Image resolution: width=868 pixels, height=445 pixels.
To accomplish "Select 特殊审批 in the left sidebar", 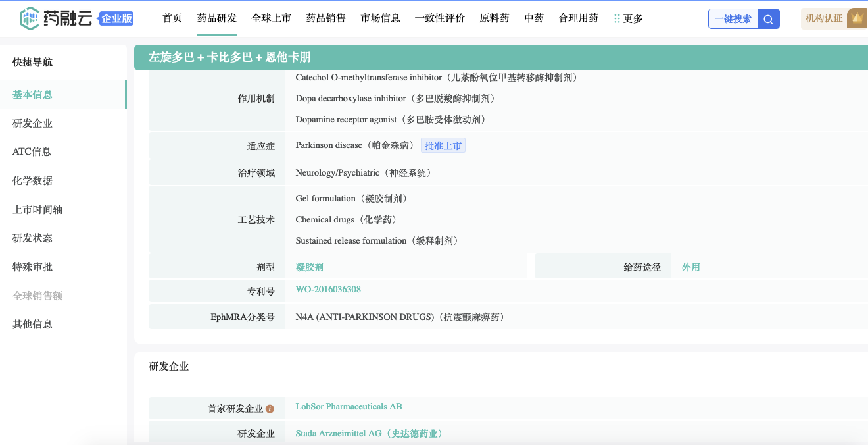I will [32, 267].
